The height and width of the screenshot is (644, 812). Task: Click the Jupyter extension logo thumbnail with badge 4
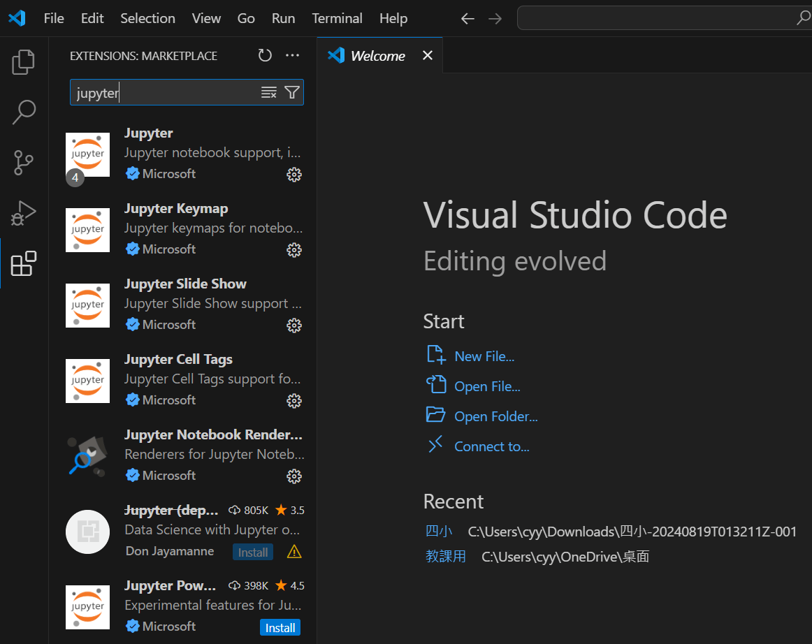(87, 155)
